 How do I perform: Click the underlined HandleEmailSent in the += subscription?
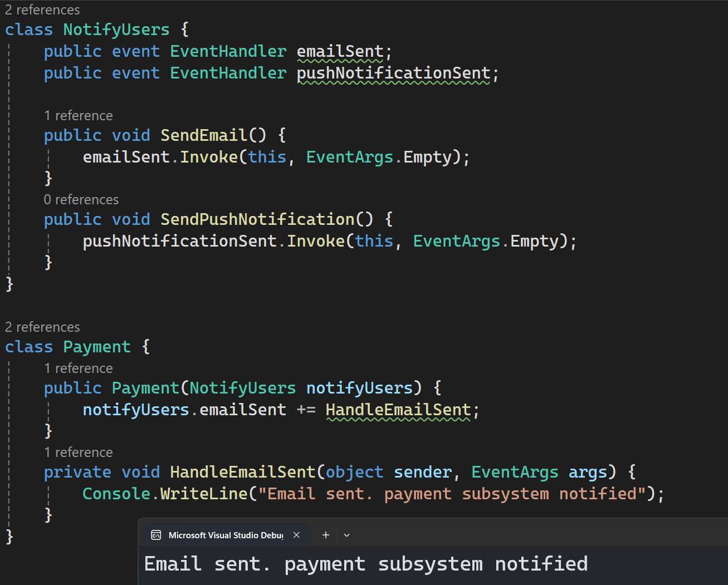pyautogui.click(x=398, y=410)
